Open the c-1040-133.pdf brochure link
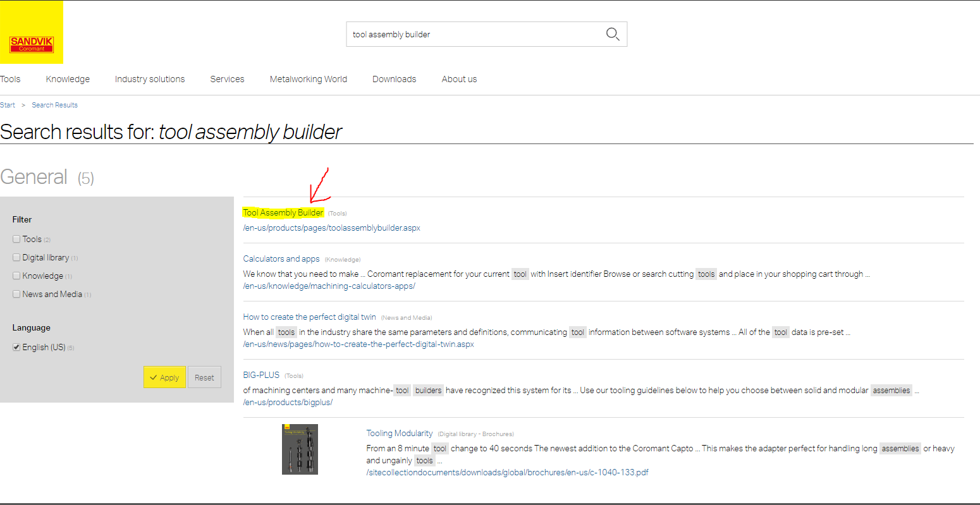980x505 pixels. tap(507, 472)
